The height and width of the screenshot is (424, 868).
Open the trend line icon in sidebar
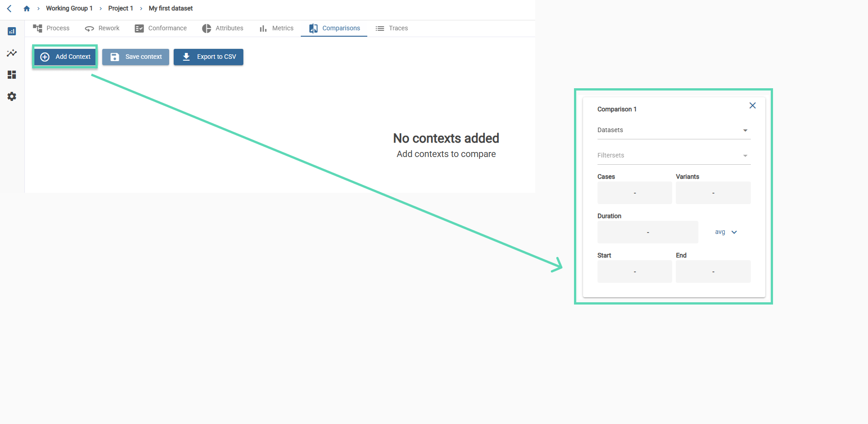click(12, 53)
